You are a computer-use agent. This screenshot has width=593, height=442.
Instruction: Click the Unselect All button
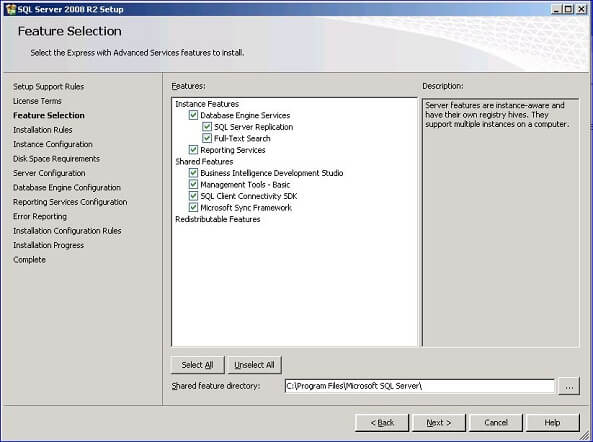(x=254, y=365)
